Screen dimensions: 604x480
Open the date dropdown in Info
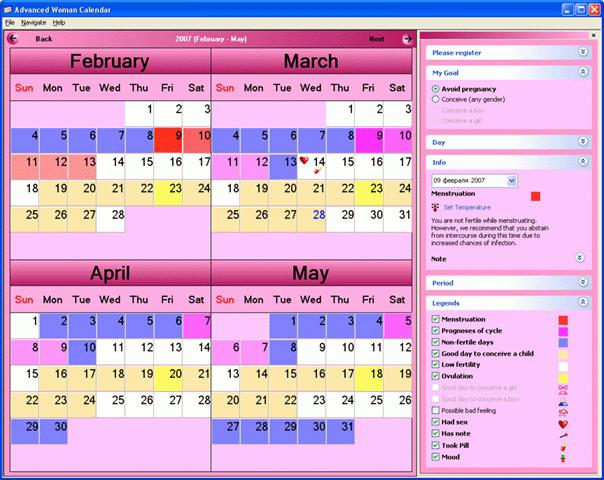pyautogui.click(x=512, y=181)
